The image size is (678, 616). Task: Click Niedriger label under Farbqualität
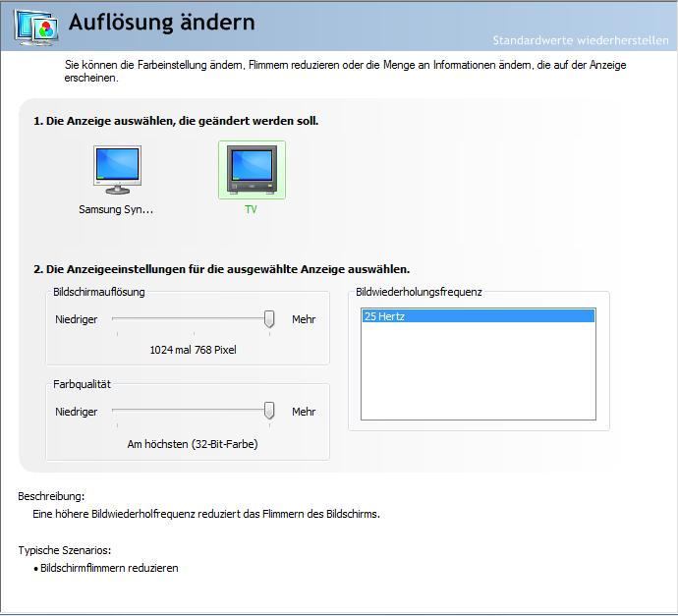coord(76,412)
